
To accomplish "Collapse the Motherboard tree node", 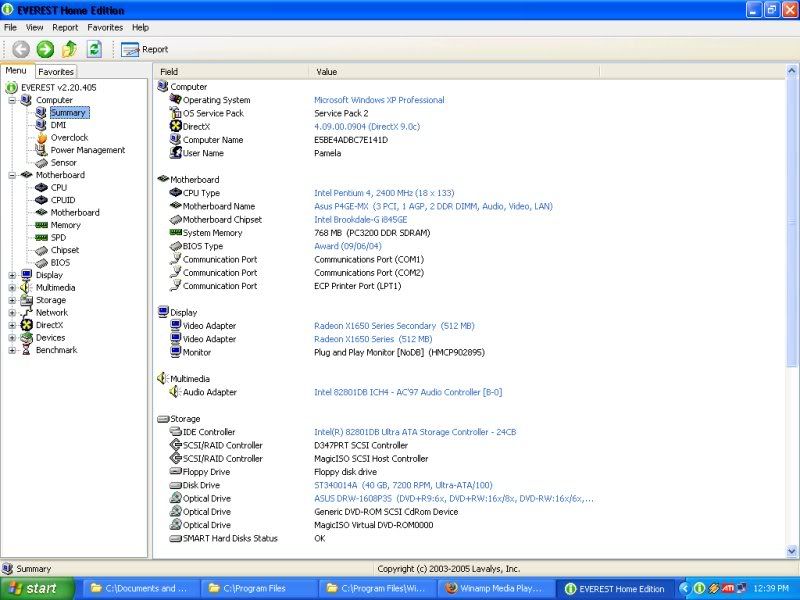I will coord(12,175).
